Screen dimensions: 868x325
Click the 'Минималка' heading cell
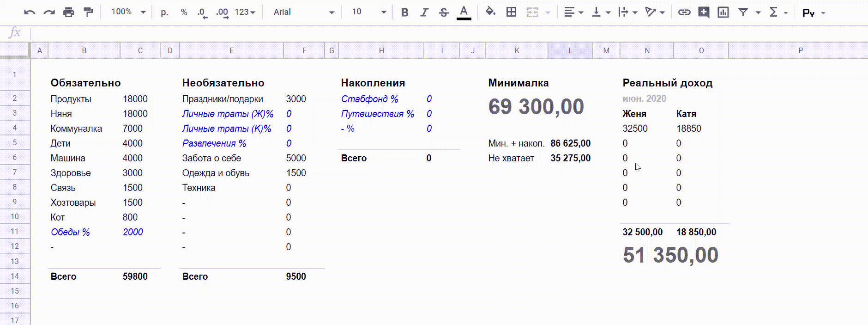pyautogui.click(x=518, y=83)
